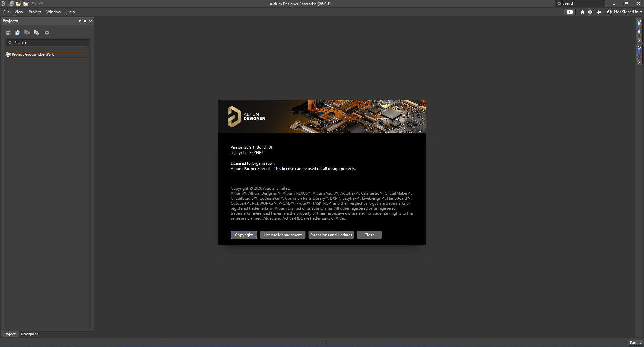Viewport: 644px width, 347px height.
Task: Select the Project Group 1.DsnWrk tree item
Action: [x=50, y=54]
